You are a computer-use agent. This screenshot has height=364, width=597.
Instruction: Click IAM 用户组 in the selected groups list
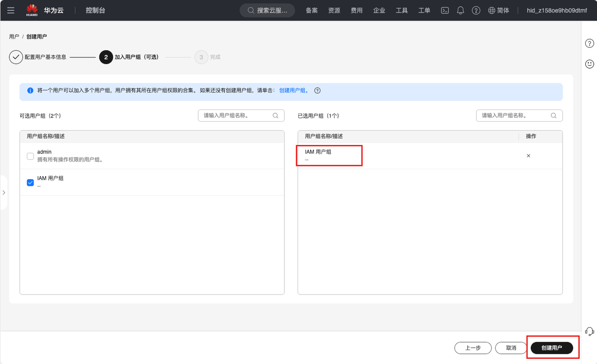318,152
